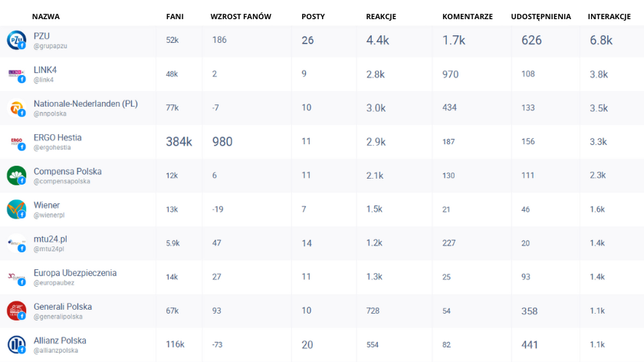Click the KOMENTARZE column header
The height and width of the screenshot is (362, 644).
pos(468,16)
